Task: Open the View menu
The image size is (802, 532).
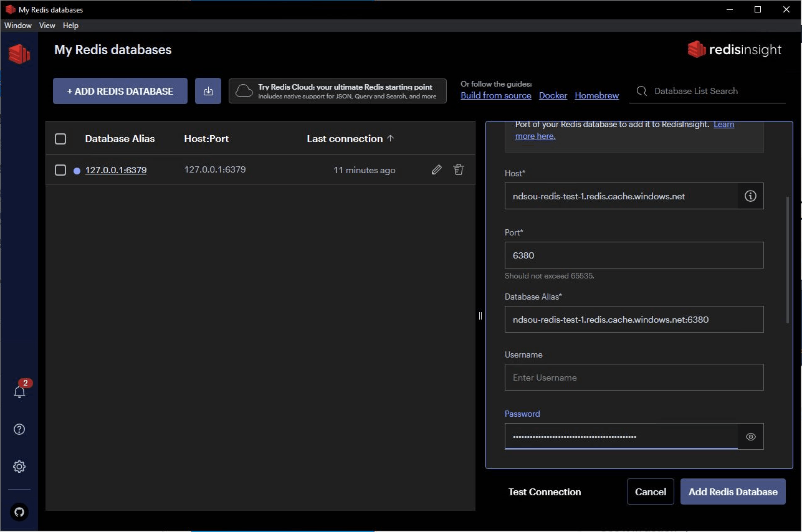Action: (x=47, y=26)
